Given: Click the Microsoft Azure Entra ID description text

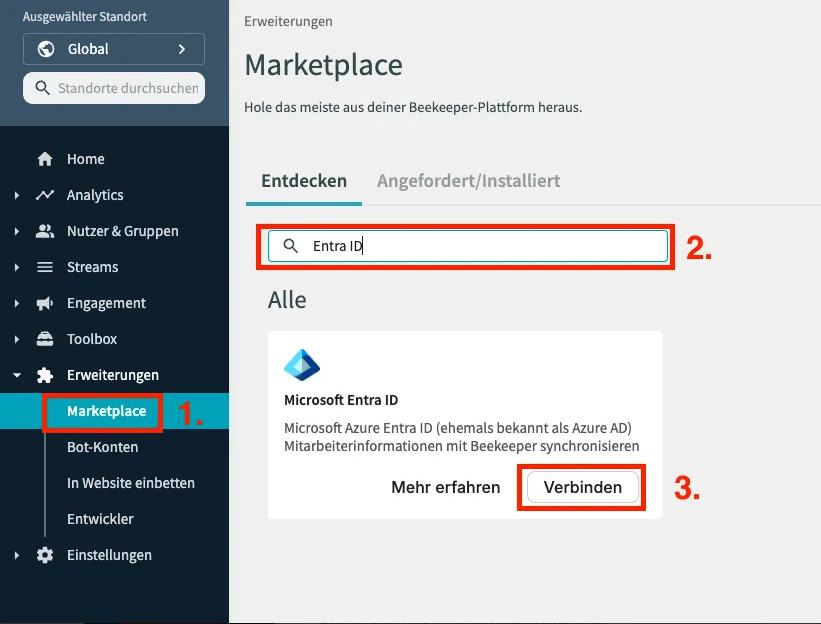Looking at the screenshot, I should click(462, 437).
